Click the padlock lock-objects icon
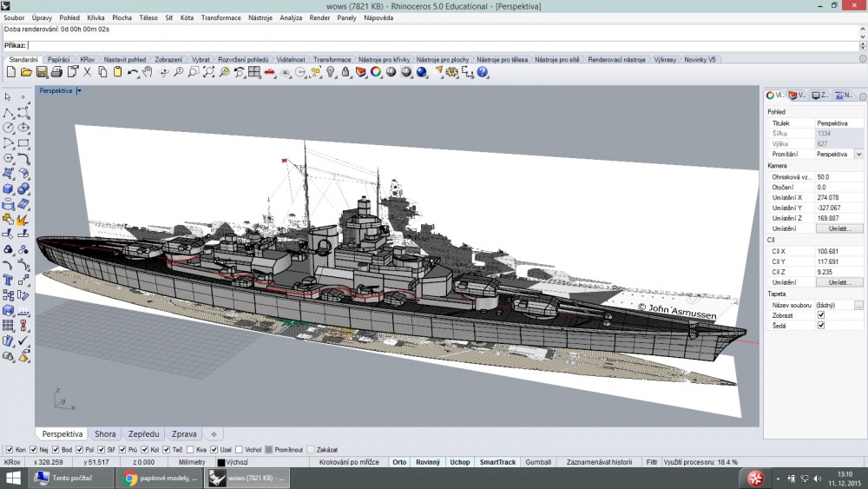 point(345,72)
